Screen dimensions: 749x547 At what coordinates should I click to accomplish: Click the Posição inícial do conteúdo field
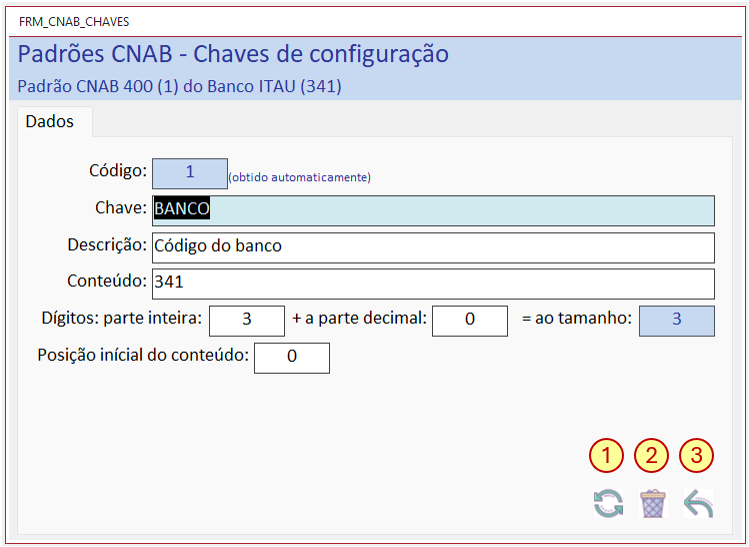pyautogui.click(x=292, y=358)
